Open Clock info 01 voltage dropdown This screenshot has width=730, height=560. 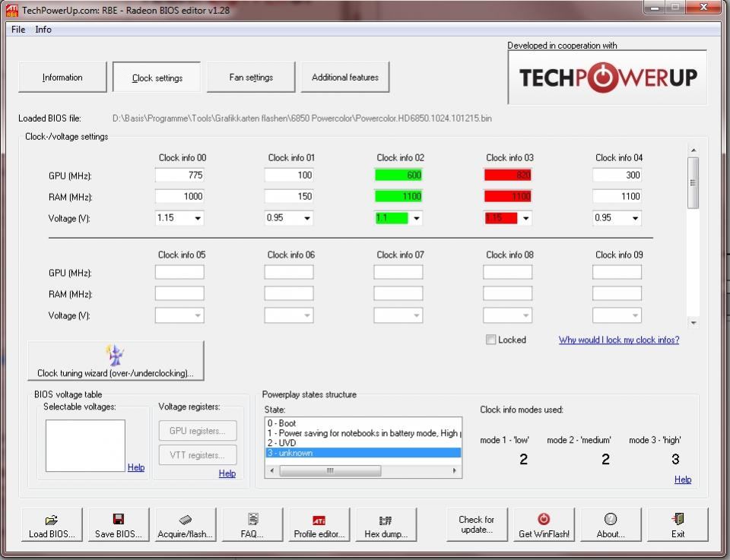(x=307, y=218)
